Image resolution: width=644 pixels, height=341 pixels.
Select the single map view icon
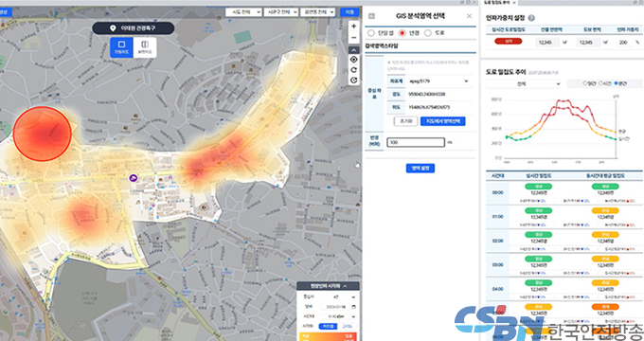(121, 47)
